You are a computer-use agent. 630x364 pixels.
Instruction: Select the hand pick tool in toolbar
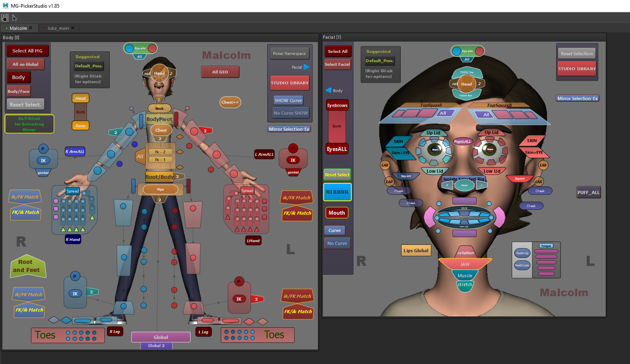point(5,18)
